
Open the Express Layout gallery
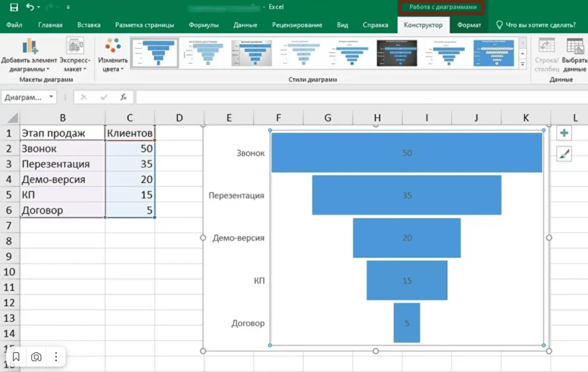75,56
